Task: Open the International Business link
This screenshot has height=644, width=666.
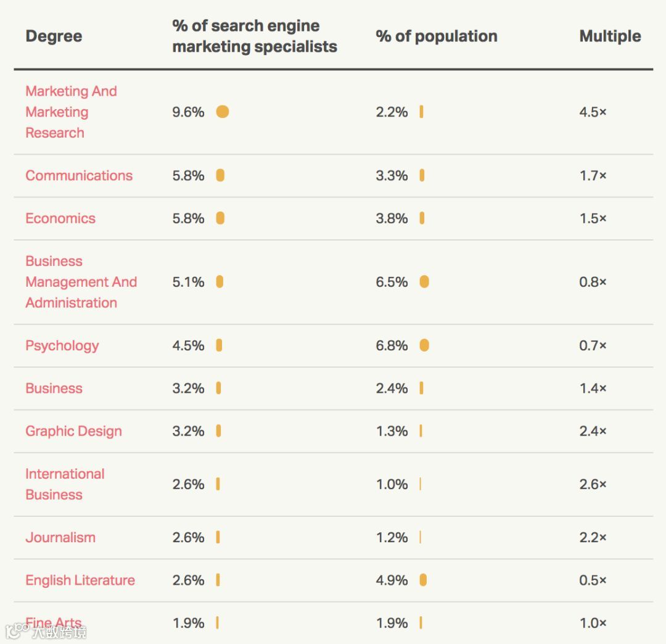Action: coord(65,484)
